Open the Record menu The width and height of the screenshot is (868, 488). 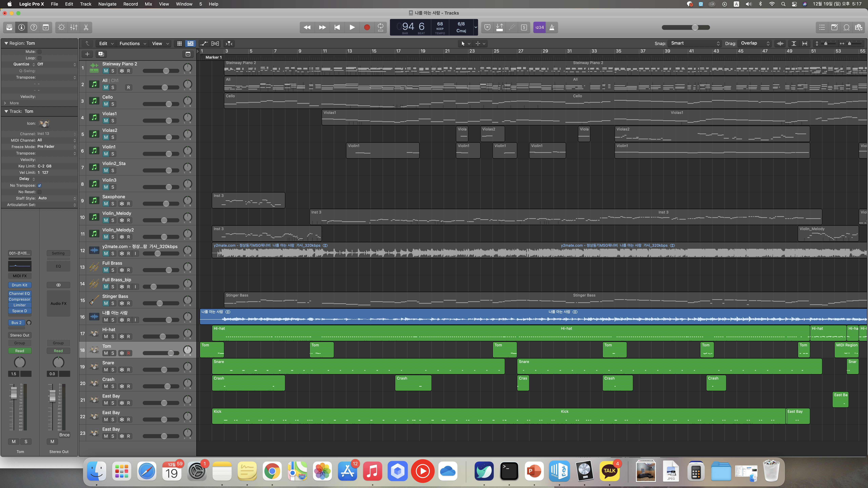pyautogui.click(x=130, y=4)
